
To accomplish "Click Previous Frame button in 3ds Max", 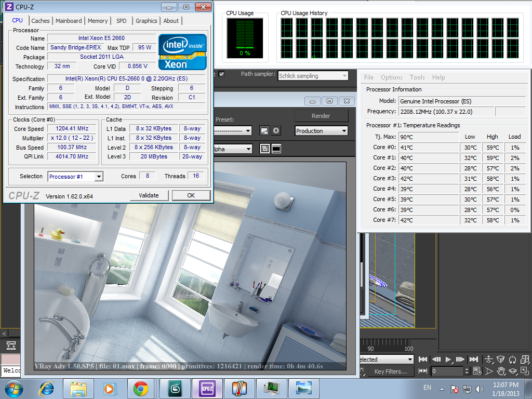I will [x=436, y=359].
